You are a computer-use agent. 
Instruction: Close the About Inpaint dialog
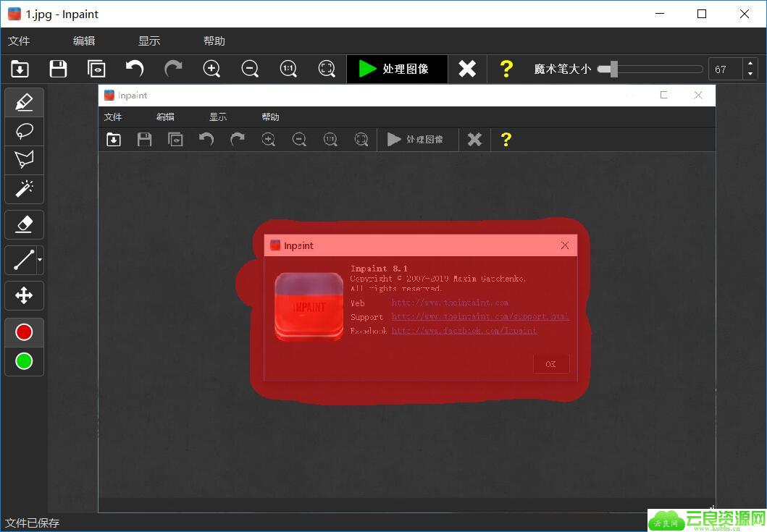565,245
